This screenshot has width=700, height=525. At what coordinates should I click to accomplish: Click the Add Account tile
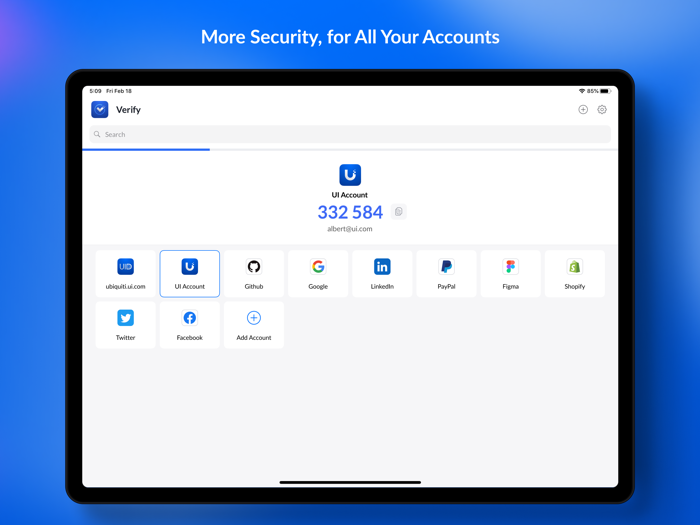(254, 325)
